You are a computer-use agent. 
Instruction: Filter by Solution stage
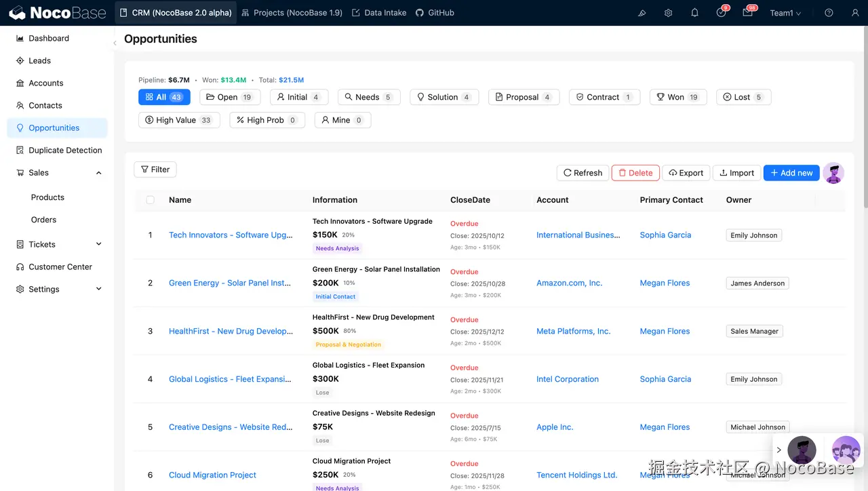[x=444, y=98]
